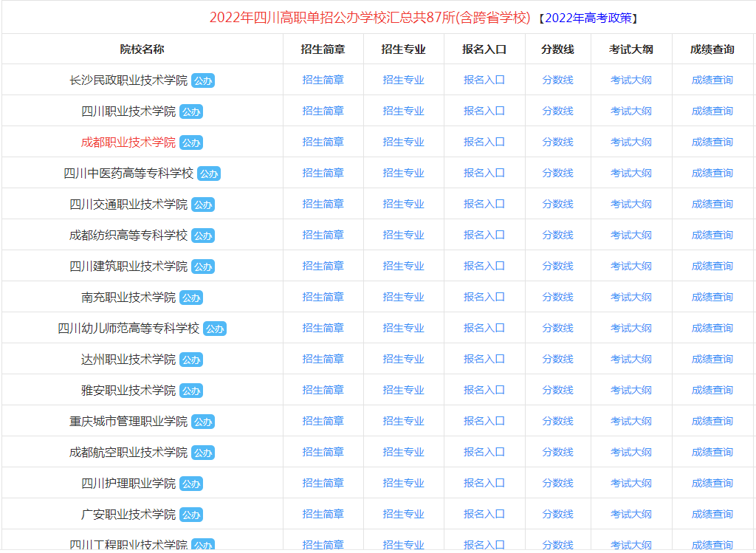Open 报名入口 for 成都职业技术学院
This screenshot has height=553, width=756.
[484, 142]
